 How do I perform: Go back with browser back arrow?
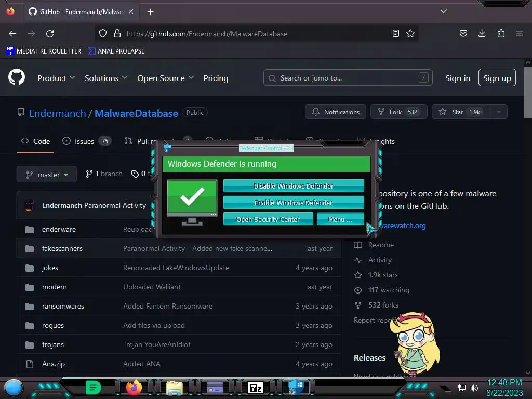[x=12, y=34]
